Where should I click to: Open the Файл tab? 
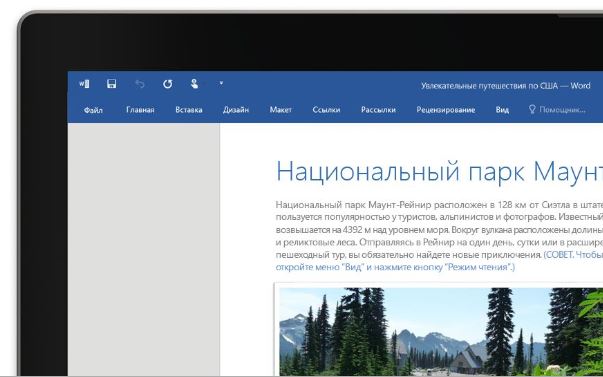click(93, 110)
